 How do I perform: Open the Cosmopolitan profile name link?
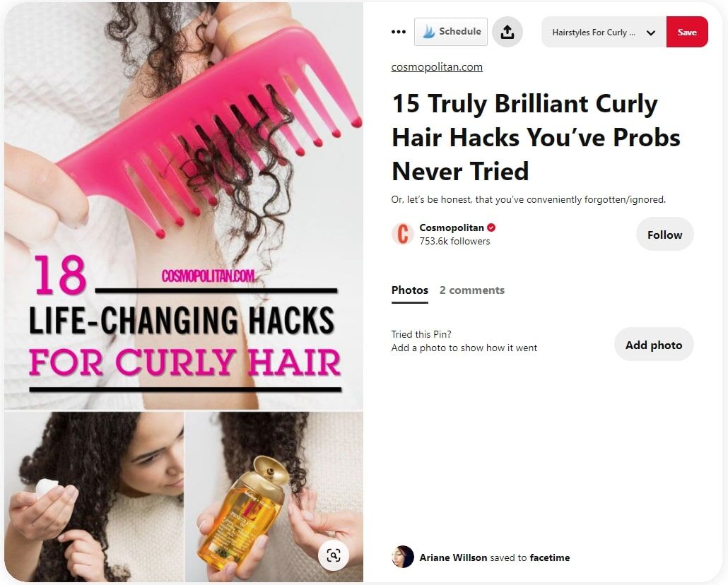tap(451, 227)
